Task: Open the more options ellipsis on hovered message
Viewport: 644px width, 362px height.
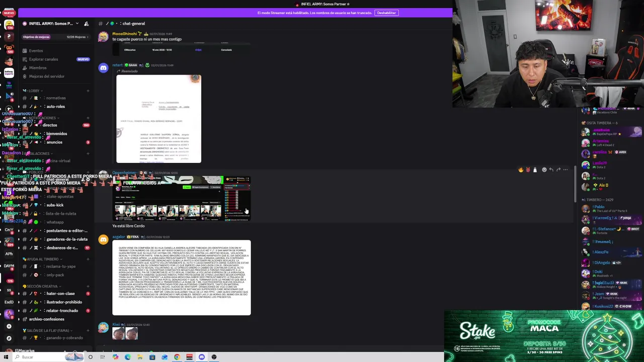Action: [566, 170]
